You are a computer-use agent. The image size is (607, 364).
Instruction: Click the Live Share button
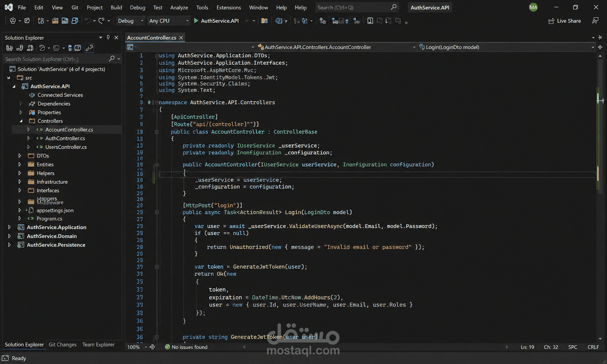click(x=565, y=21)
